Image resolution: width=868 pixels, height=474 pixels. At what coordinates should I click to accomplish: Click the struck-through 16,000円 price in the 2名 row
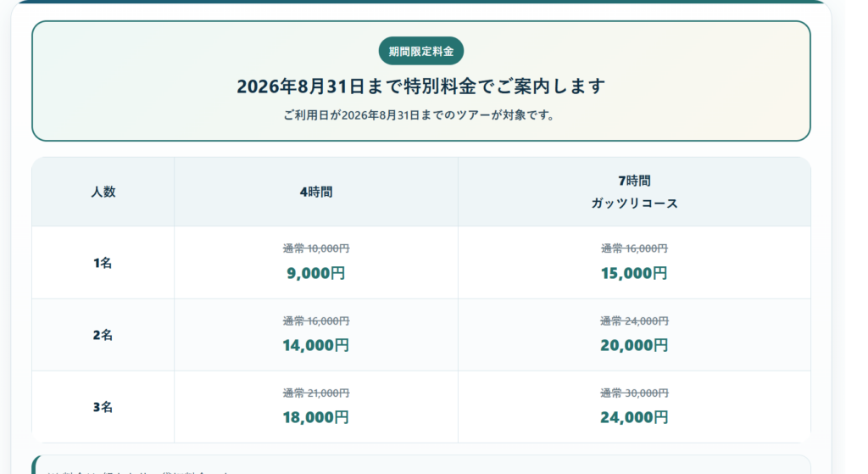point(316,321)
